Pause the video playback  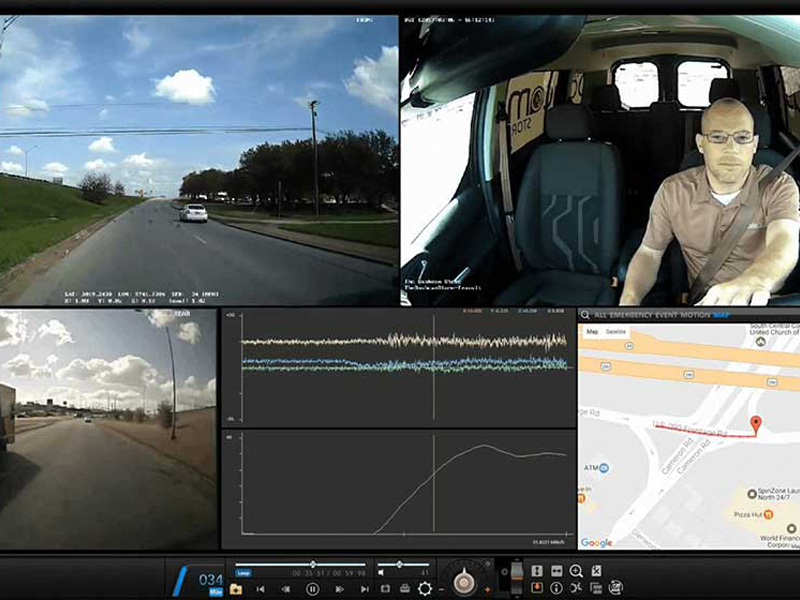[312, 589]
